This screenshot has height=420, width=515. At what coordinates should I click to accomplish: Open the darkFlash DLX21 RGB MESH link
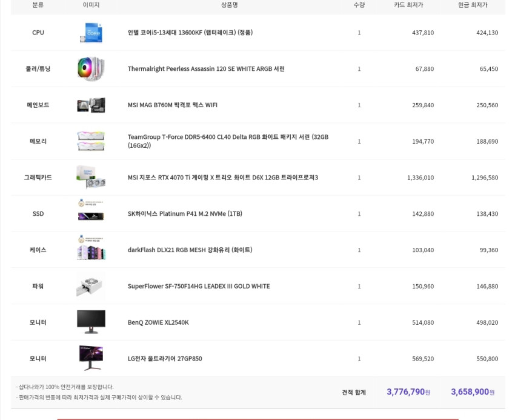(x=190, y=250)
